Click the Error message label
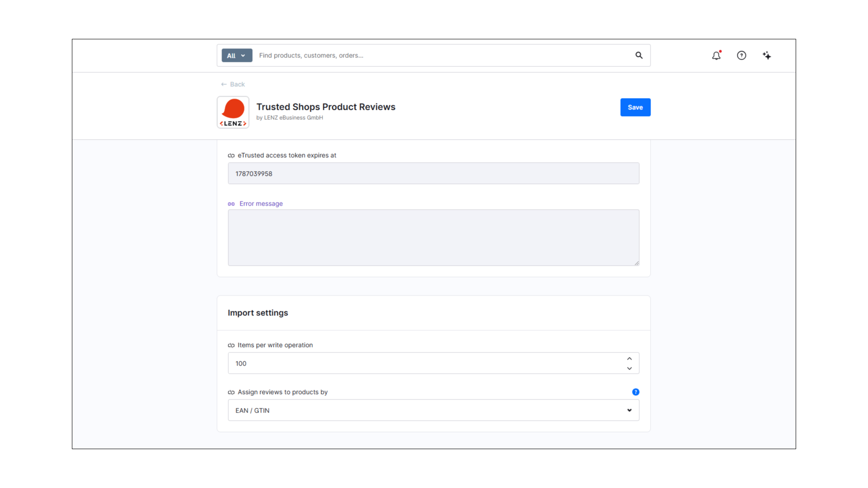This screenshot has height=488, width=868. 261,204
